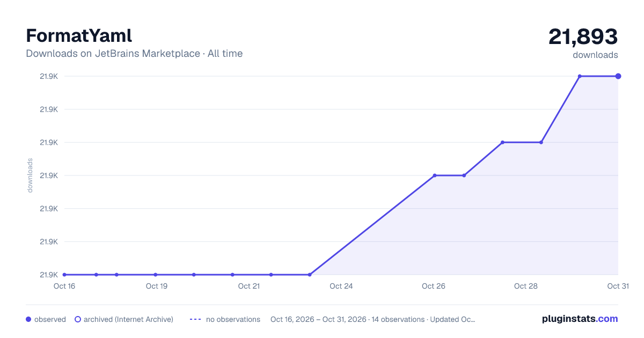The width and height of the screenshot is (644, 338).
Task: Click the Oct 31 axis label
Action: tap(618, 286)
